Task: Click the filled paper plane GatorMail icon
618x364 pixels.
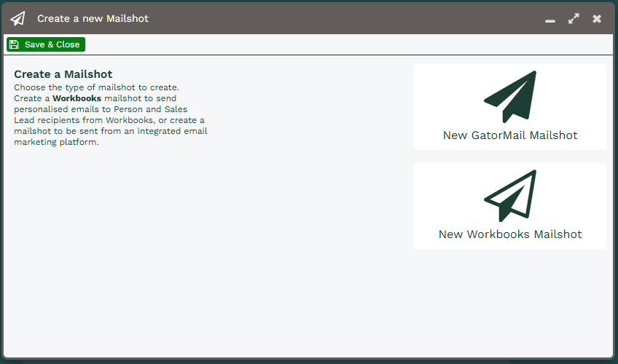Action: (510, 96)
